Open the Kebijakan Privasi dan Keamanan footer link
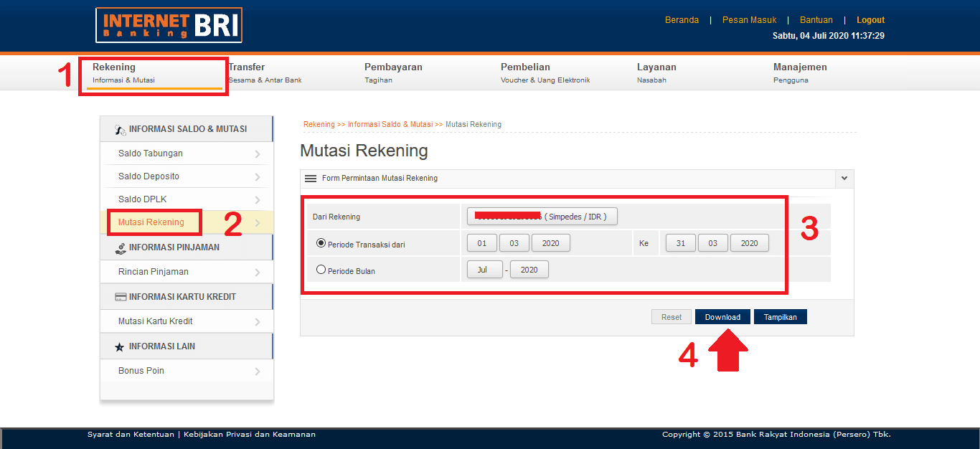Viewport: 980px width, 449px height. pos(250,434)
